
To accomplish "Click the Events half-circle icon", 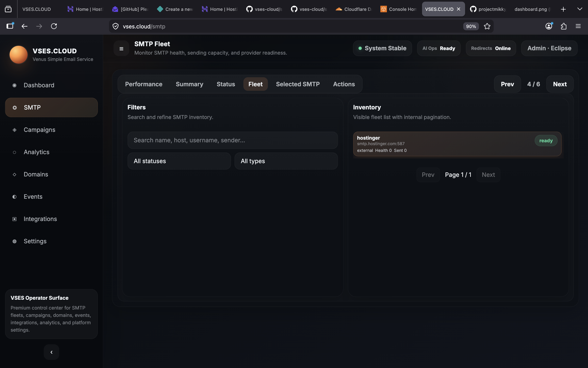I will pos(14,197).
